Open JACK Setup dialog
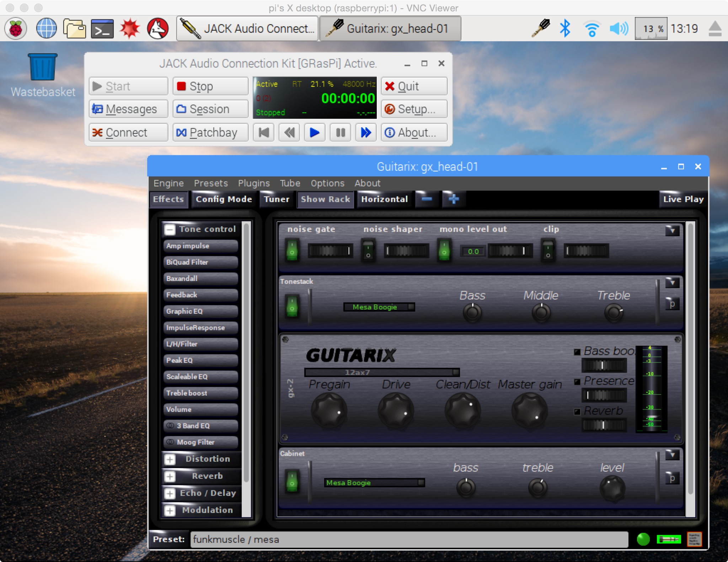This screenshot has width=728, height=562. 414,109
